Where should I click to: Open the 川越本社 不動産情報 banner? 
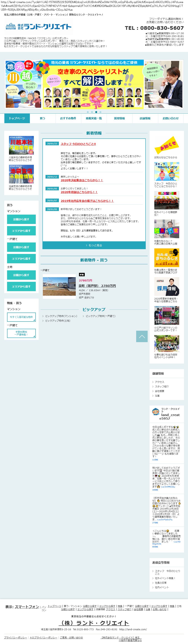(x=21, y=145)
